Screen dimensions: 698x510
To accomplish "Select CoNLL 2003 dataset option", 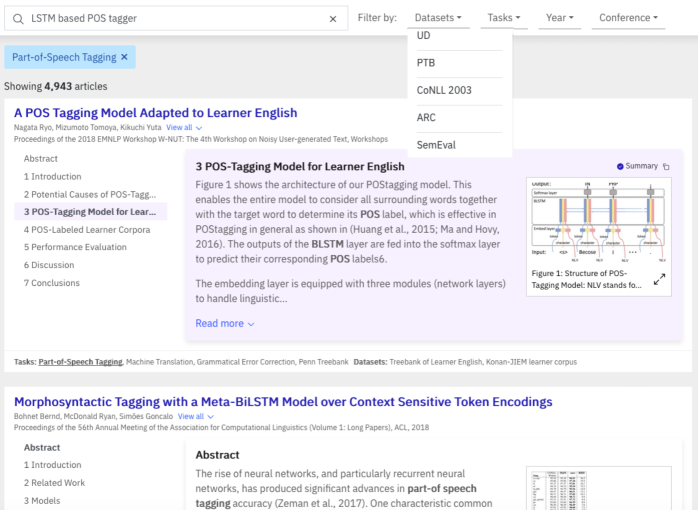I will tap(444, 90).
